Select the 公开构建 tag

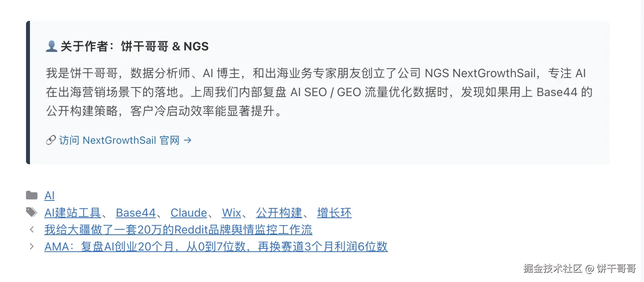click(279, 213)
